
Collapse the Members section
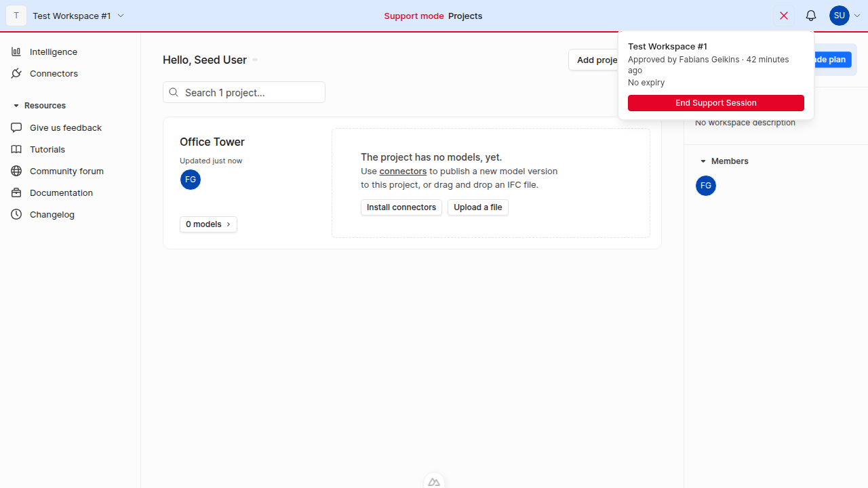coord(703,161)
